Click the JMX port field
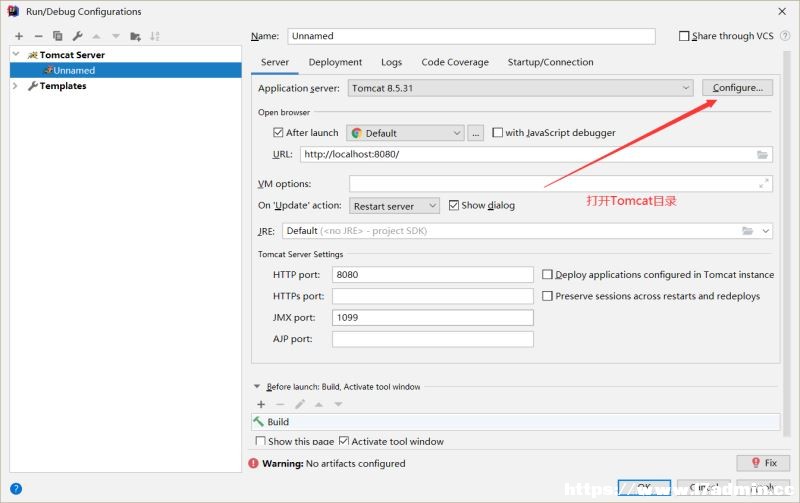This screenshot has width=800, height=503. 433,317
